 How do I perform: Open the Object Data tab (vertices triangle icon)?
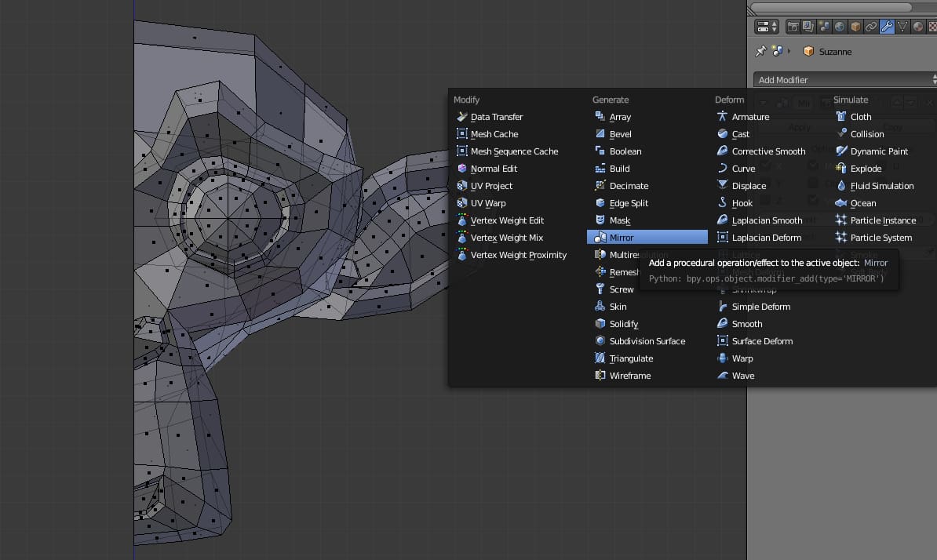pyautogui.click(x=902, y=26)
